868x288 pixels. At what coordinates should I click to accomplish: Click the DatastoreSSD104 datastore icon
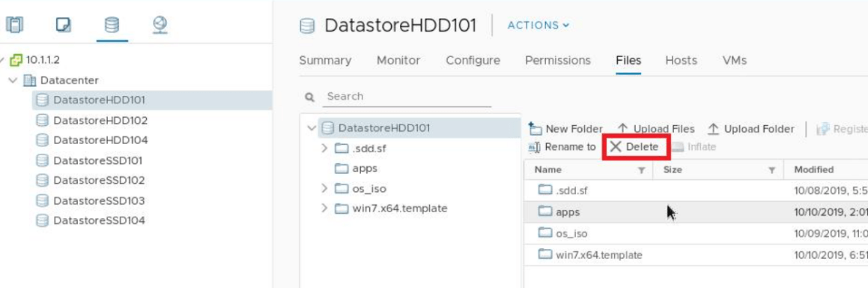tap(42, 220)
